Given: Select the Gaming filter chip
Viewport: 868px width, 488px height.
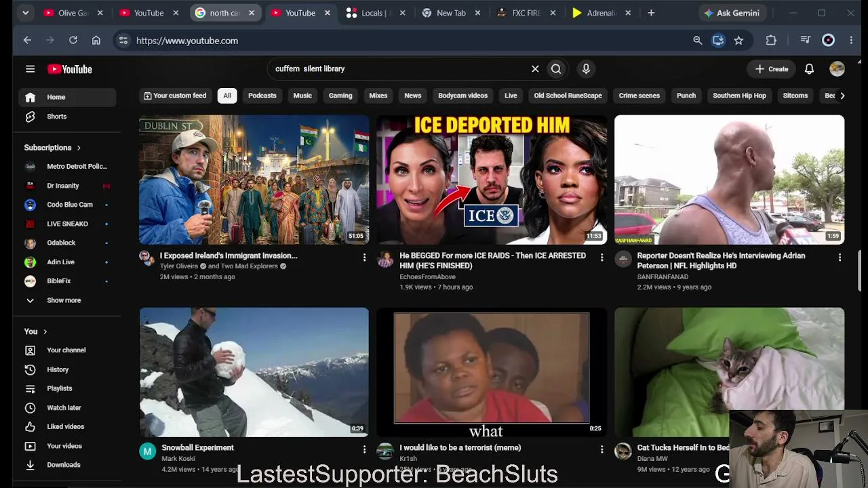Looking at the screenshot, I should coord(340,96).
